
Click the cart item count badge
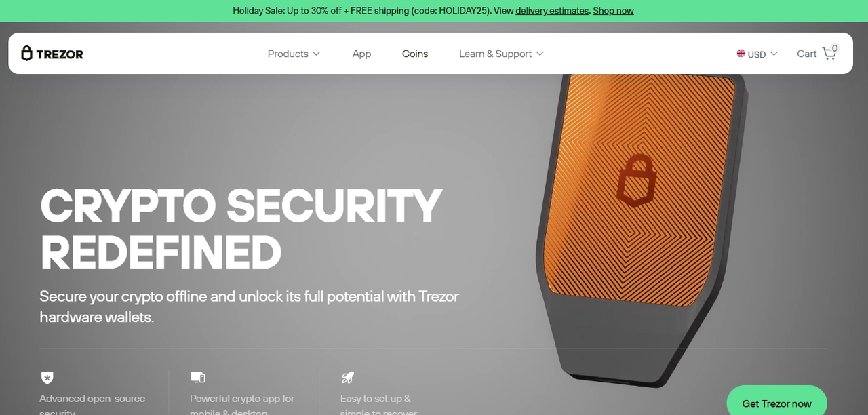click(x=834, y=48)
